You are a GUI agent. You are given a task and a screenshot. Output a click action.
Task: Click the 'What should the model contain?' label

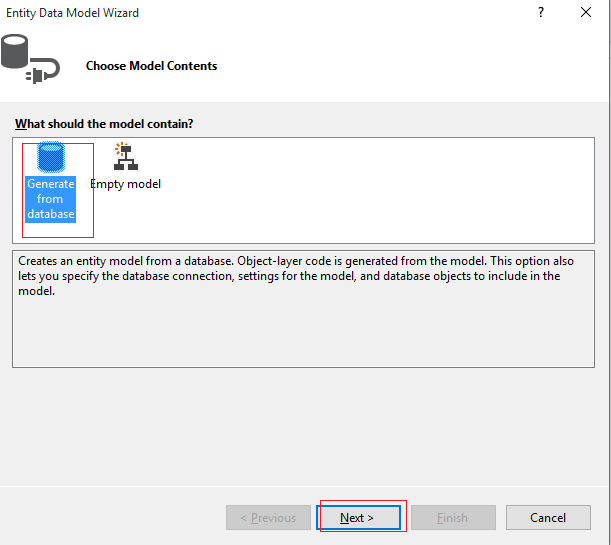pos(104,124)
